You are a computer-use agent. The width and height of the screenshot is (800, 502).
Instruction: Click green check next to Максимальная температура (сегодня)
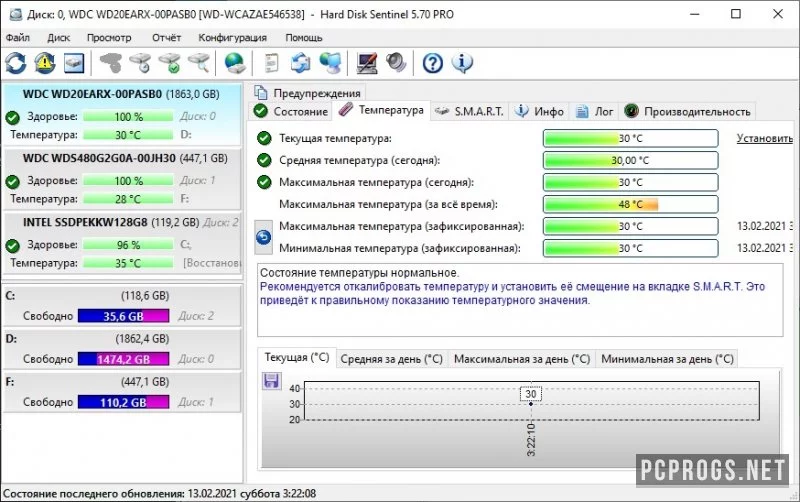(x=264, y=182)
